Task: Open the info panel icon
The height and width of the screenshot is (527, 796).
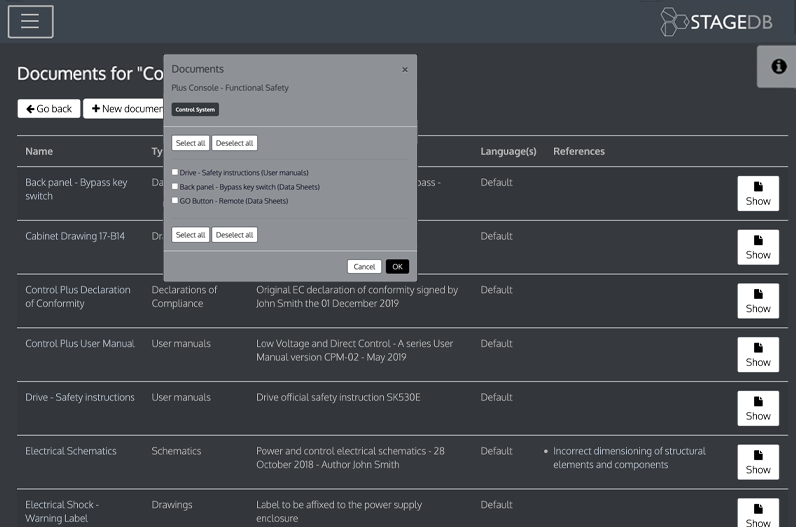Action: 777,66
